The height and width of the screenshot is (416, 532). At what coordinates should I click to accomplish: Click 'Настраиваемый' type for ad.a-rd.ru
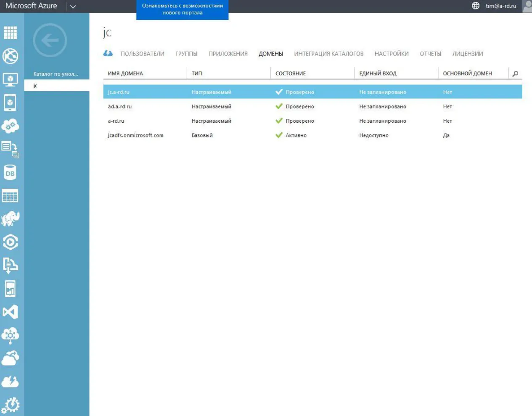212,107
